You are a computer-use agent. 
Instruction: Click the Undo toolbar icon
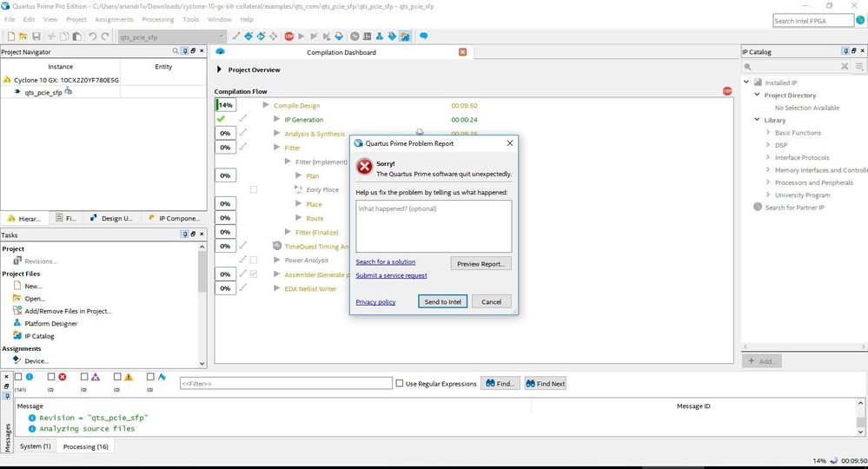[92, 36]
